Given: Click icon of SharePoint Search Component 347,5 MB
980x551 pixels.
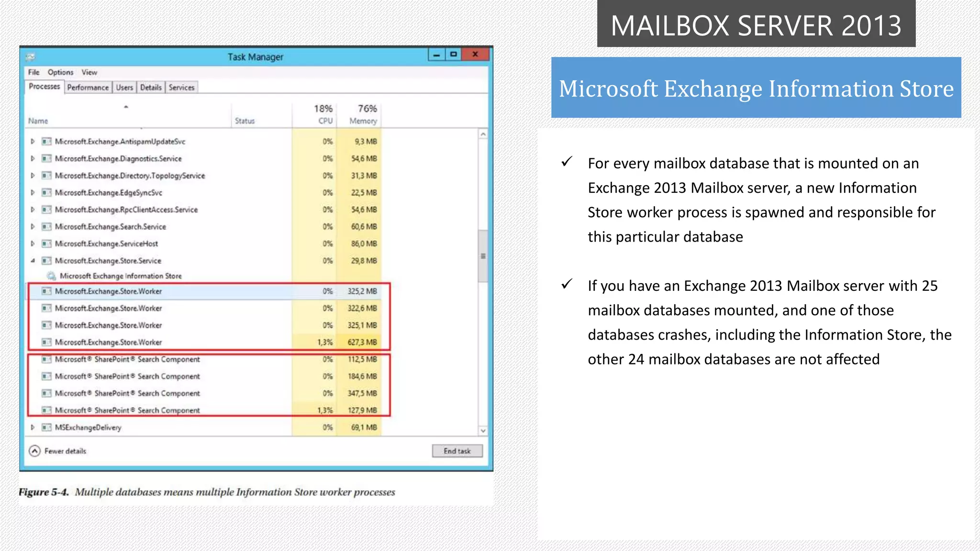Looking at the screenshot, I should tap(46, 393).
